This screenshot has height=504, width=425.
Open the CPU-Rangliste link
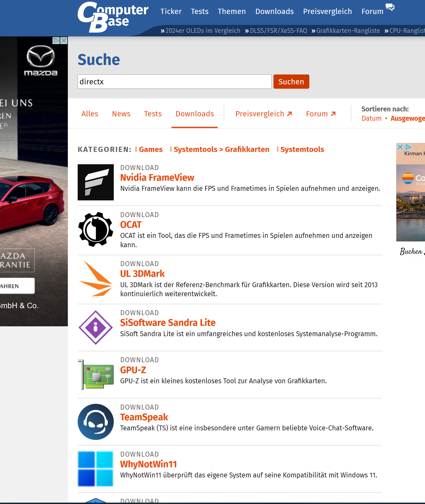(405, 31)
